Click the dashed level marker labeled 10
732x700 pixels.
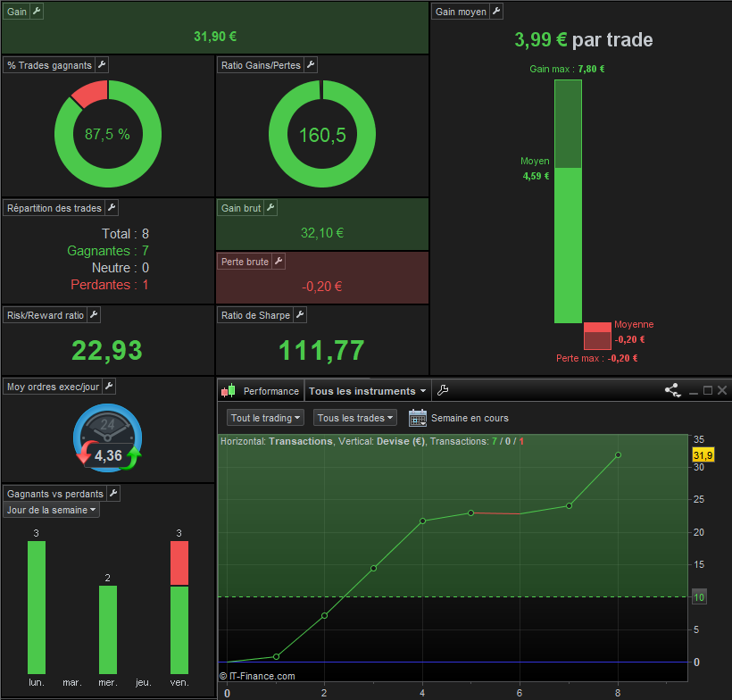(x=699, y=596)
